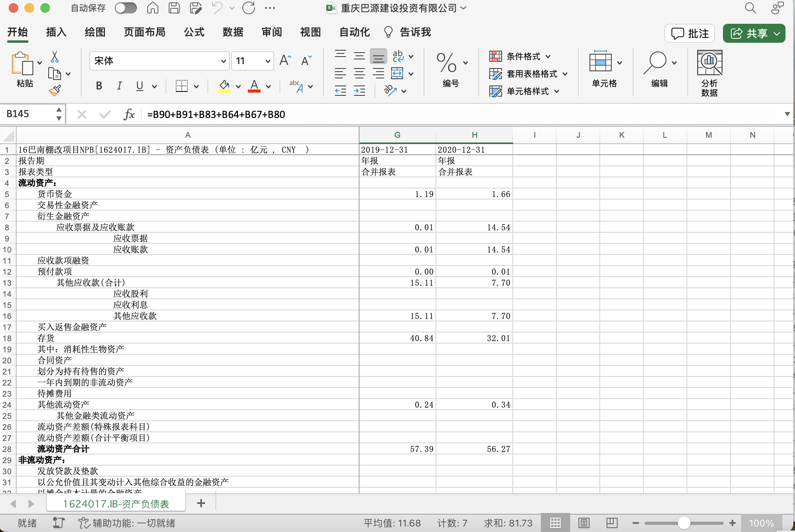
Task: Switch to the 公式 ribbon tab
Action: (x=194, y=32)
